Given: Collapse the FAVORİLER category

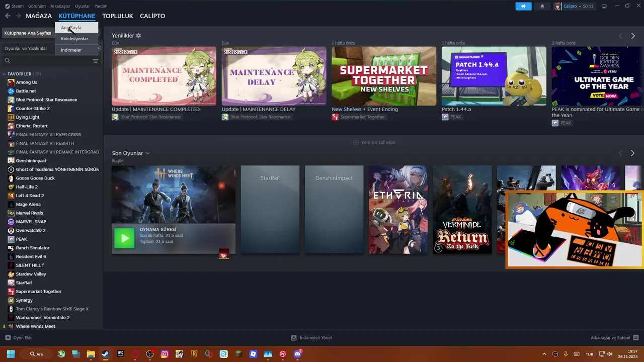Looking at the screenshot, I should [x=5, y=74].
